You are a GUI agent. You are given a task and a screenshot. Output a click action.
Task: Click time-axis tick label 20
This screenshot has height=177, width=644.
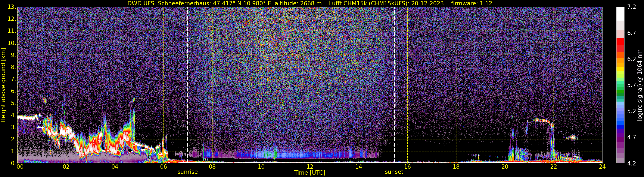(505, 167)
